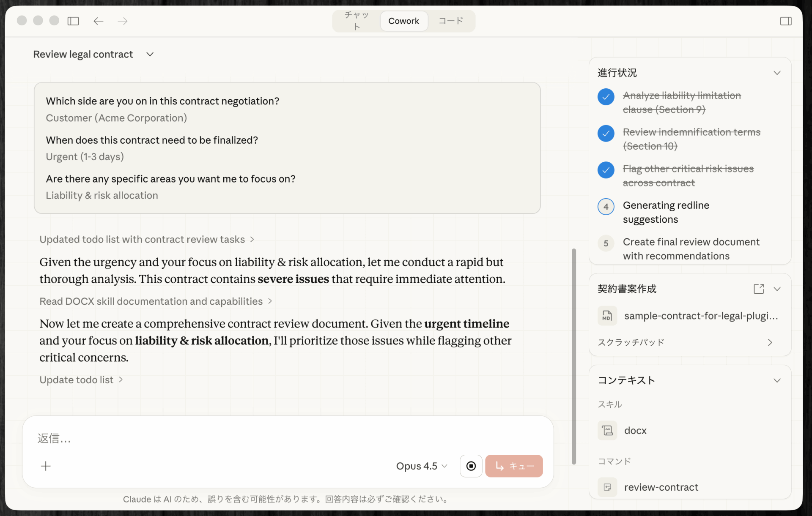Click the review-contract command icon
The width and height of the screenshot is (812, 516).
tap(607, 487)
